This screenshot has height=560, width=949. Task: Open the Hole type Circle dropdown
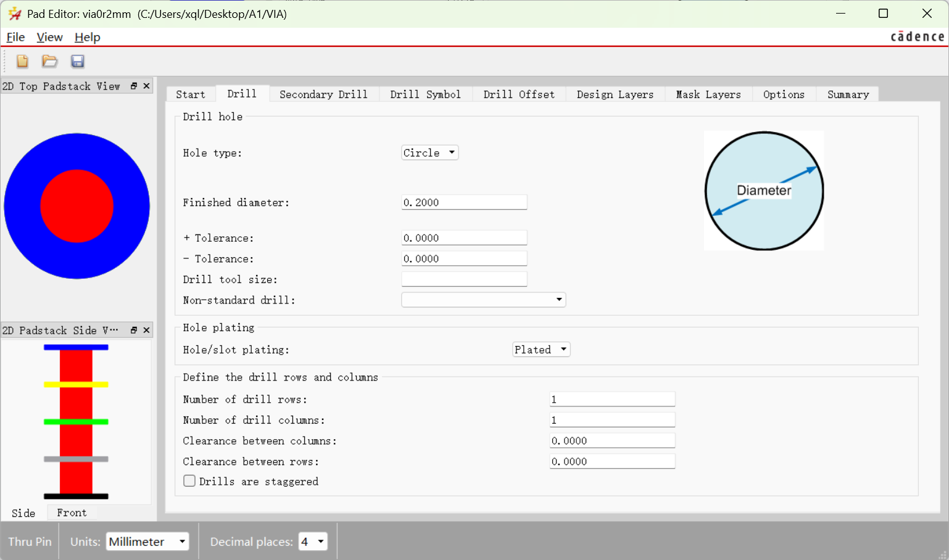[x=429, y=153]
